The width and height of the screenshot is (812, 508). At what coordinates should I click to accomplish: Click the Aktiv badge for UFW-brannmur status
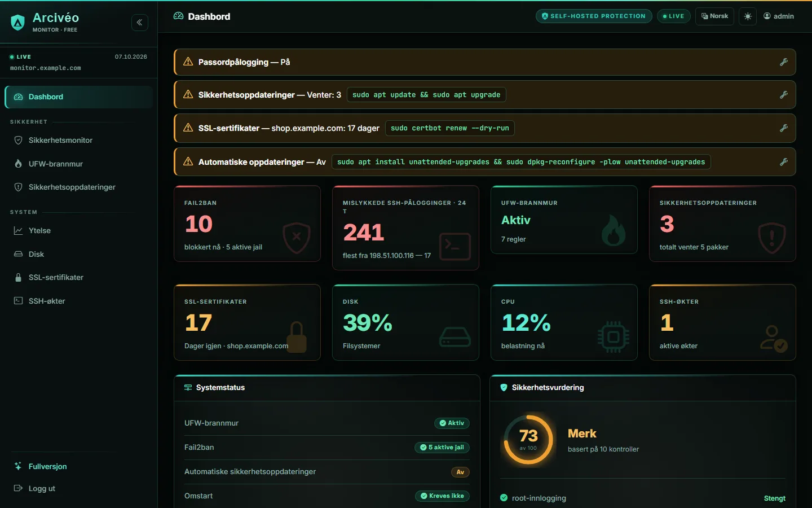click(452, 423)
